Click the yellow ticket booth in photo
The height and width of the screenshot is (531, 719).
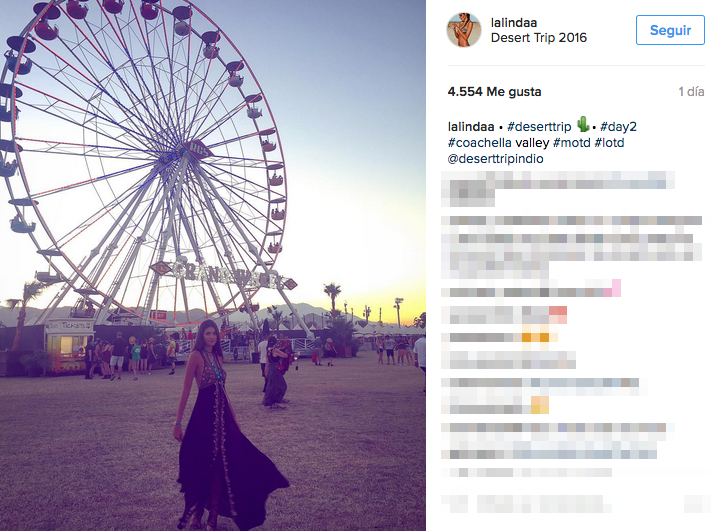point(69,345)
